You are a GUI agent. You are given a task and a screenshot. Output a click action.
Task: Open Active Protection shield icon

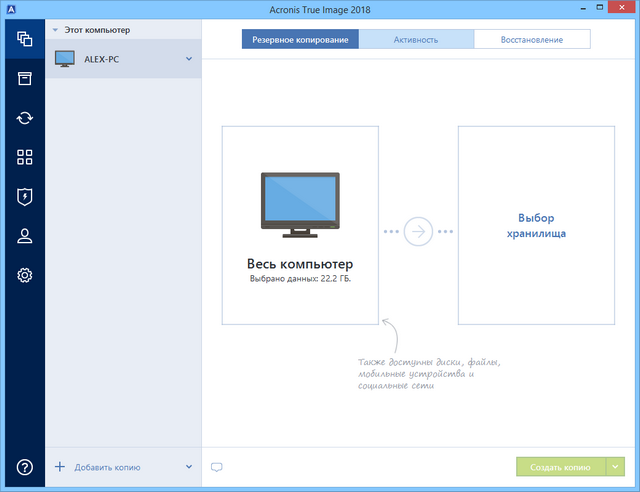point(24,196)
